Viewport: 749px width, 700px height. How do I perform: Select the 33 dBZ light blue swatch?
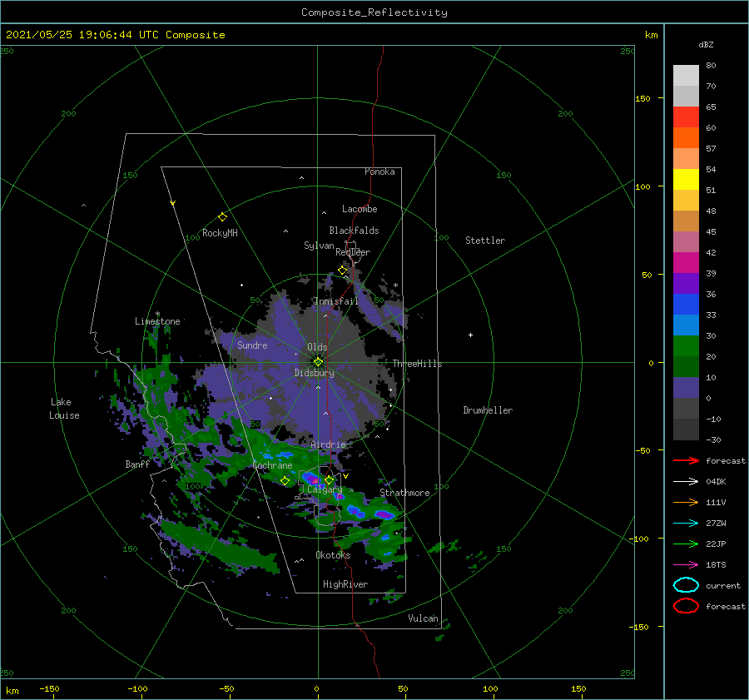(x=686, y=325)
